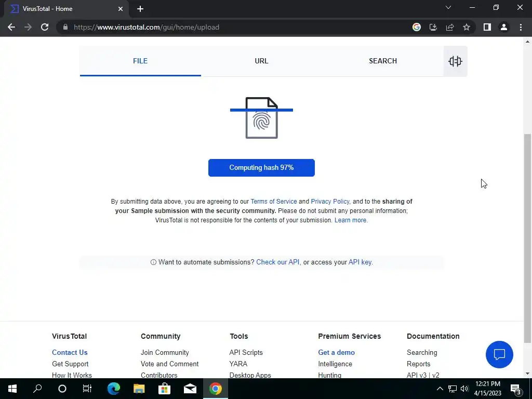Open the Get Support footer link
Screen dimensions: 532x399
pyautogui.click(x=70, y=364)
